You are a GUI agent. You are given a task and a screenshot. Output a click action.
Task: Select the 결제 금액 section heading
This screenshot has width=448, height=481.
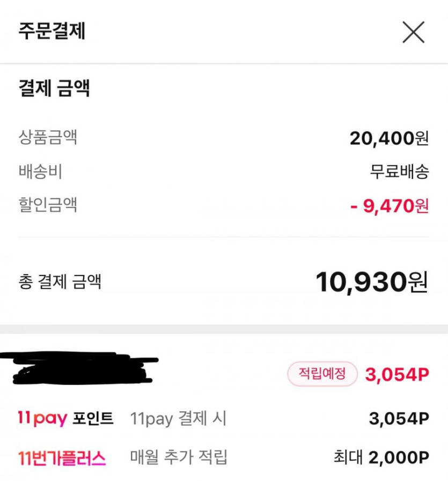point(54,88)
